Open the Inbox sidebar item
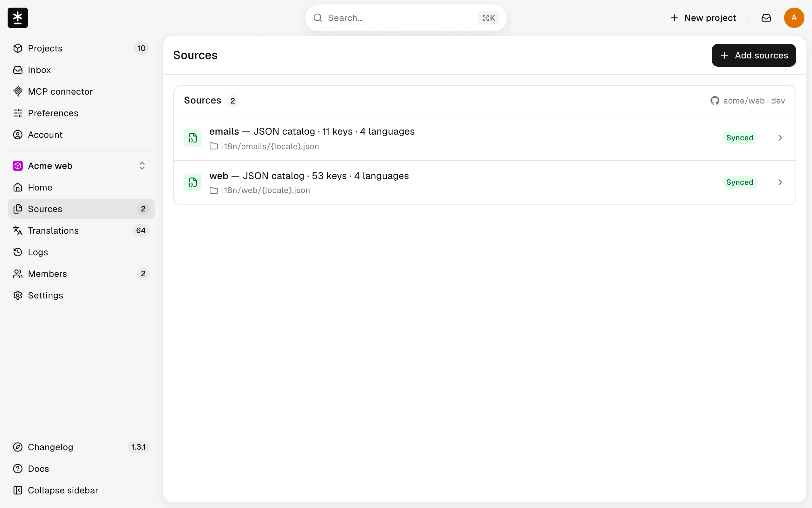The height and width of the screenshot is (508, 812). tap(81, 70)
